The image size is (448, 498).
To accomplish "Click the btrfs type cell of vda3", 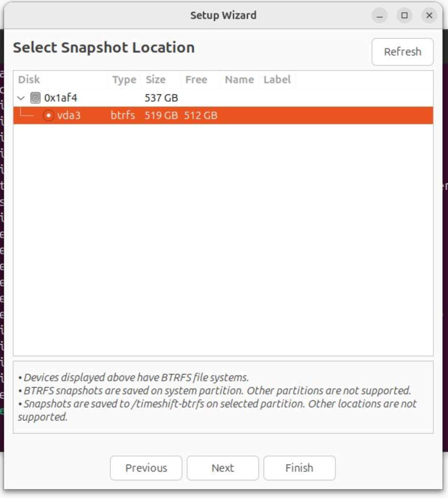I will (123, 115).
